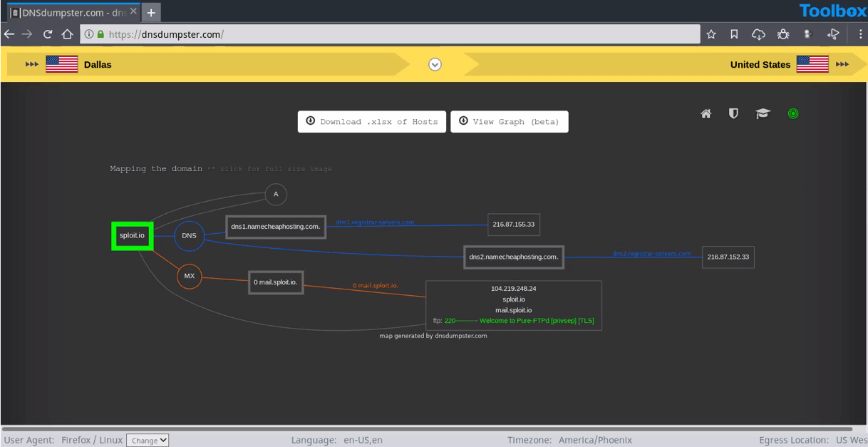Image resolution: width=868 pixels, height=447 pixels.
Task: Close the DNSdumpster.com tab
Action: [133, 11]
